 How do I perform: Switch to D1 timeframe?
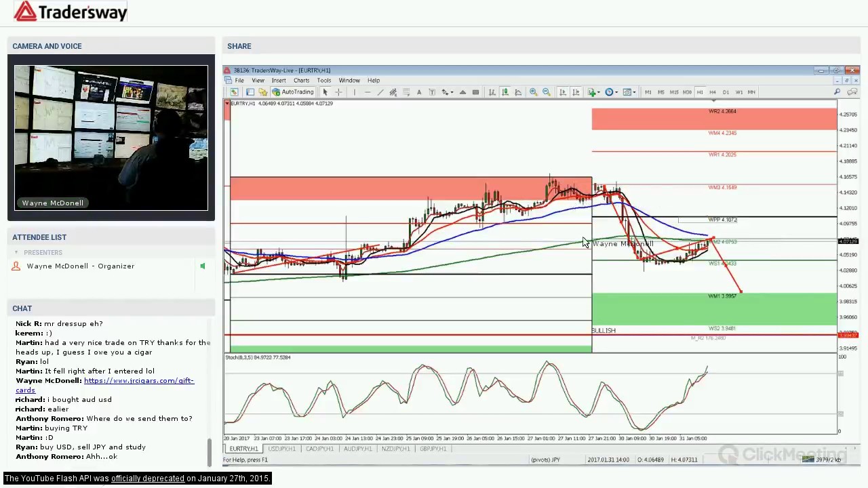pos(726,92)
